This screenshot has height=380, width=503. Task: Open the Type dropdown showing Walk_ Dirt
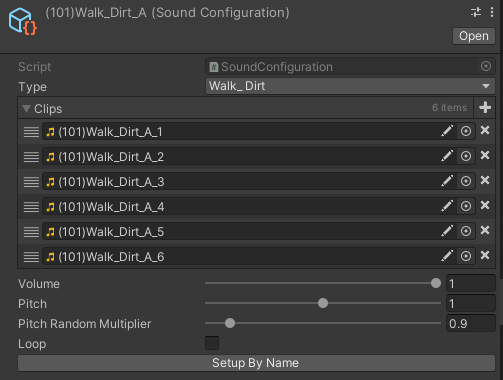pyautogui.click(x=350, y=86)
